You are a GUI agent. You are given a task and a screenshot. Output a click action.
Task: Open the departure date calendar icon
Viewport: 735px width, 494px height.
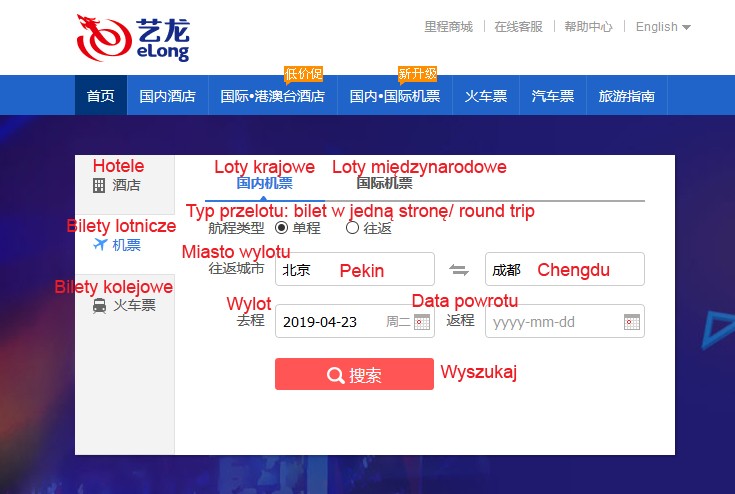(x=422, y=322)
